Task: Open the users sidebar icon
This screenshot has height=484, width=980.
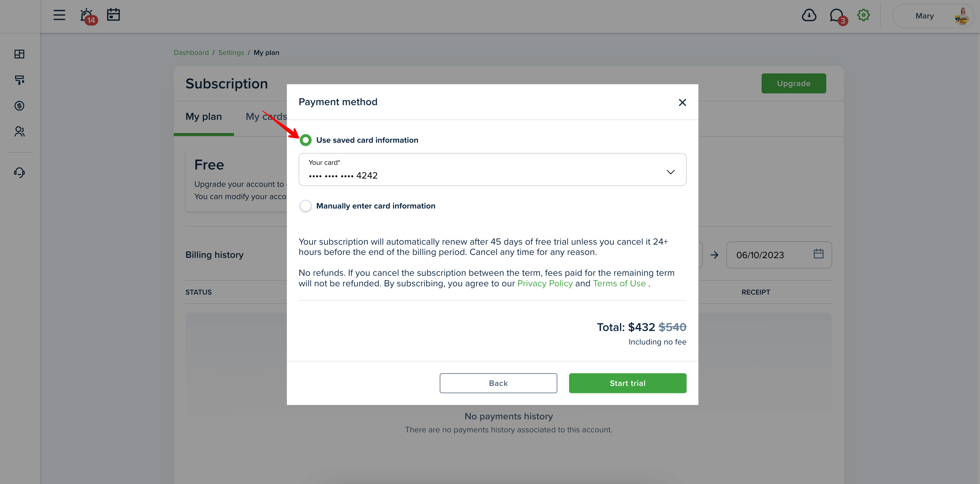Action: (19, 132)
